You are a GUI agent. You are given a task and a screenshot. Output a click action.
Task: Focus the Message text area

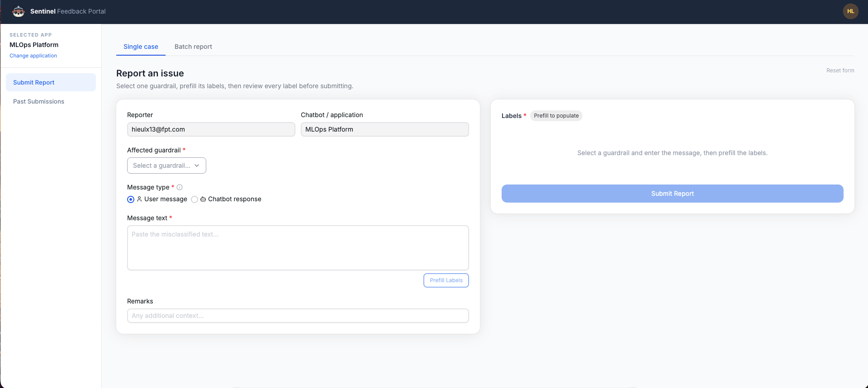coord(298,248)
